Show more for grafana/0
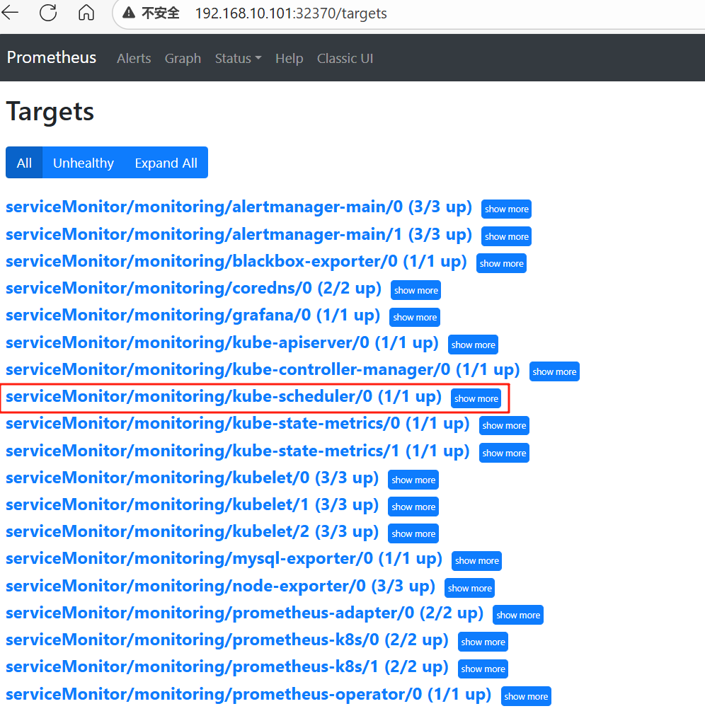 click(x=415, y=317)
